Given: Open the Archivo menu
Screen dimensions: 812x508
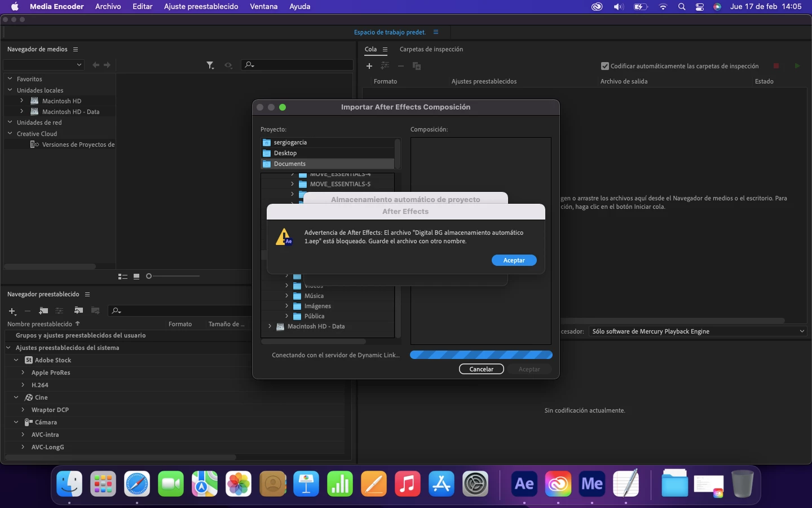Looking at the screenshot, I should click(108, 7).
